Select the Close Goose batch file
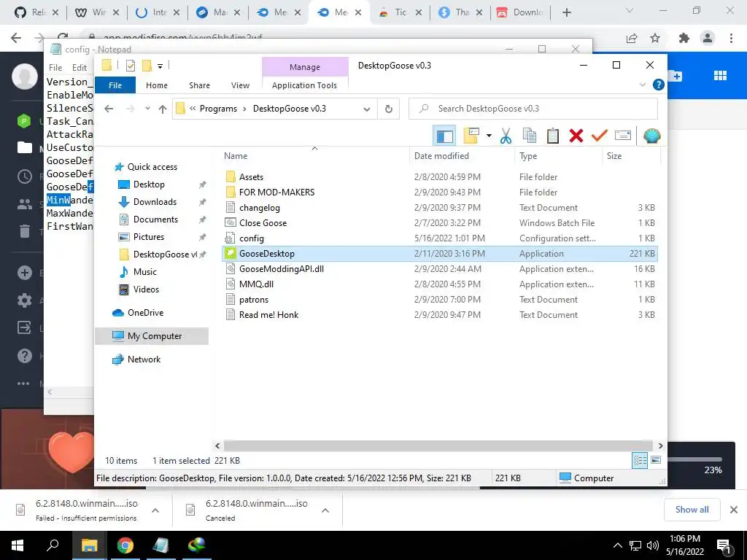747x560 pixels. [263, 223]
